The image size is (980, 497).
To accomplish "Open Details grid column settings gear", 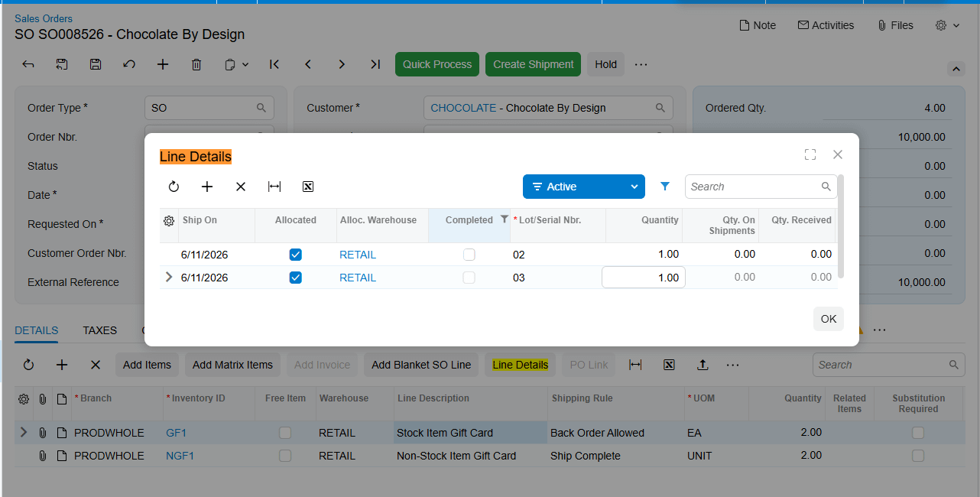I will [x=24, y=398].
